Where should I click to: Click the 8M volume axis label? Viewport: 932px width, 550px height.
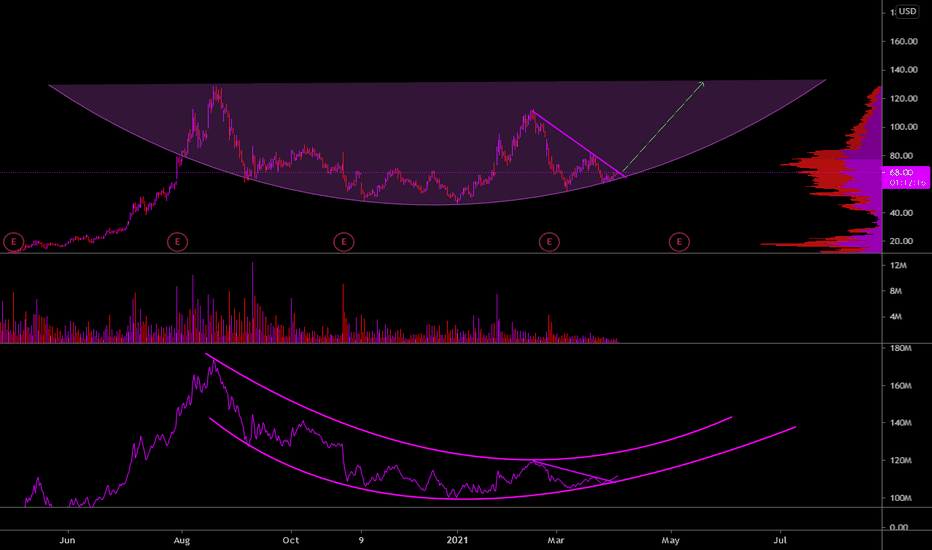(896, 291)
